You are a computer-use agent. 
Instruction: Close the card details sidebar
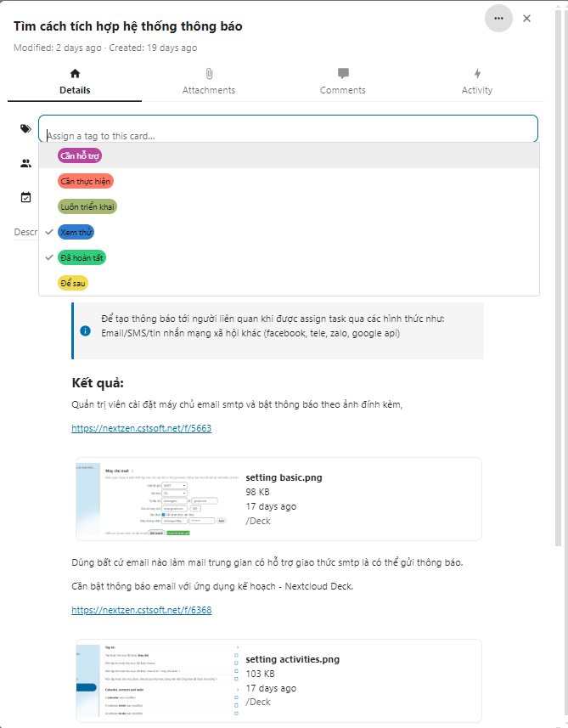(x=526, y=19)
